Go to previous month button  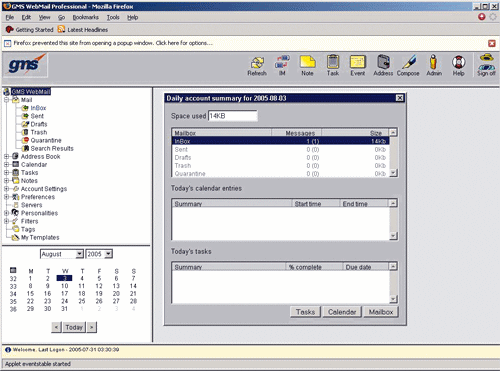[56, 327]
